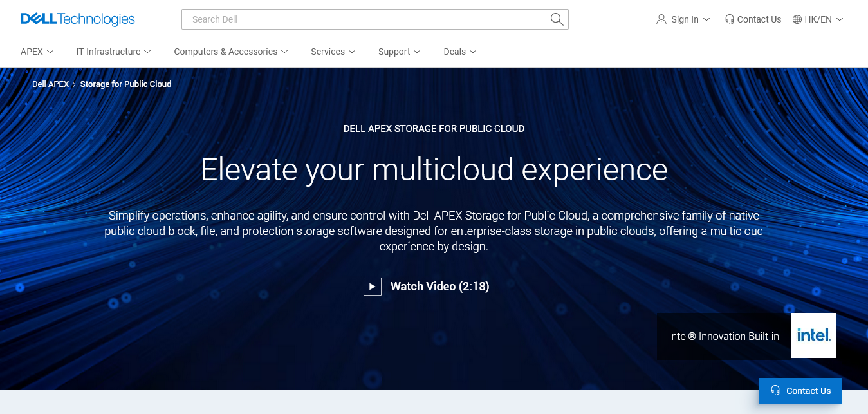Viewport: 868px width, 414px height.
Task: Click the Watch Video (2:18) link
Action: coord(440,286)
